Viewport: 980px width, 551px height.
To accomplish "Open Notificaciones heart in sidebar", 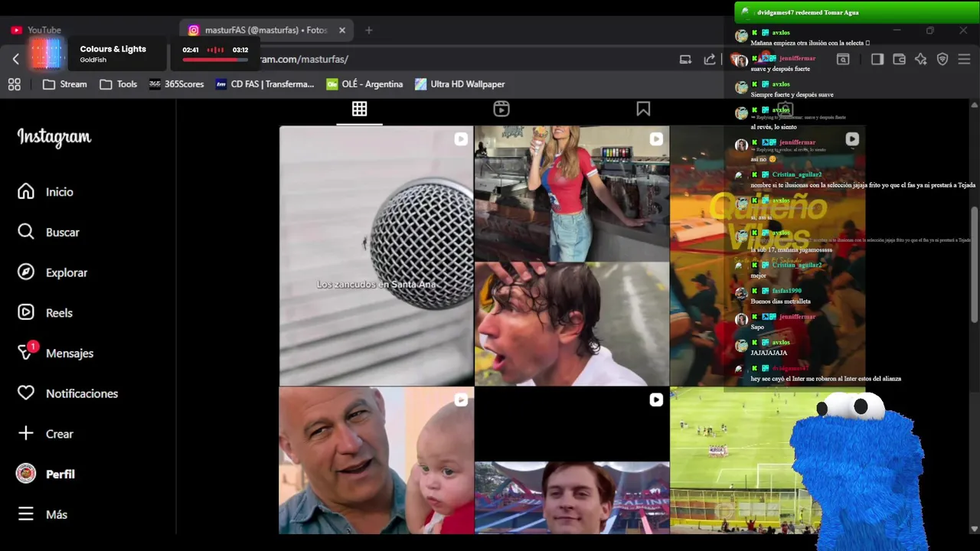I will point(68,393).
